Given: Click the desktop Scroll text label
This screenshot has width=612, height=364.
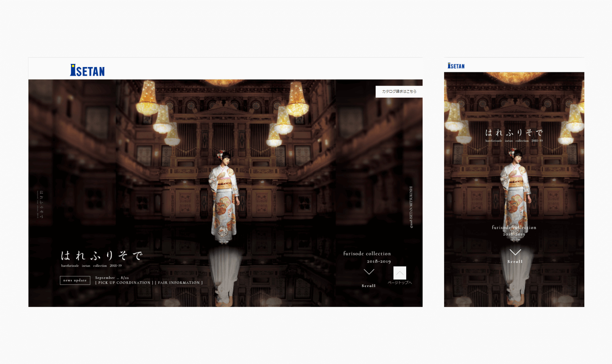Looking at the screenshot, I should (368, 286).
